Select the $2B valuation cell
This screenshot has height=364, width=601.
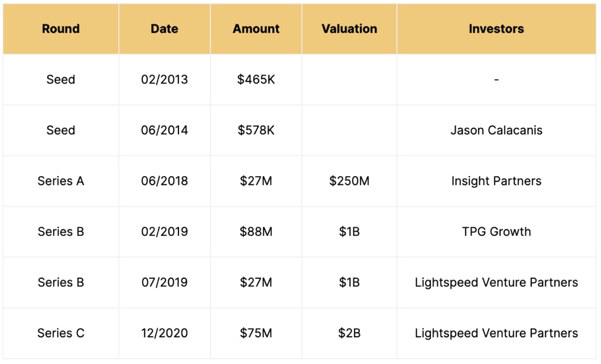pyautogui.click(x=349, y=333)
